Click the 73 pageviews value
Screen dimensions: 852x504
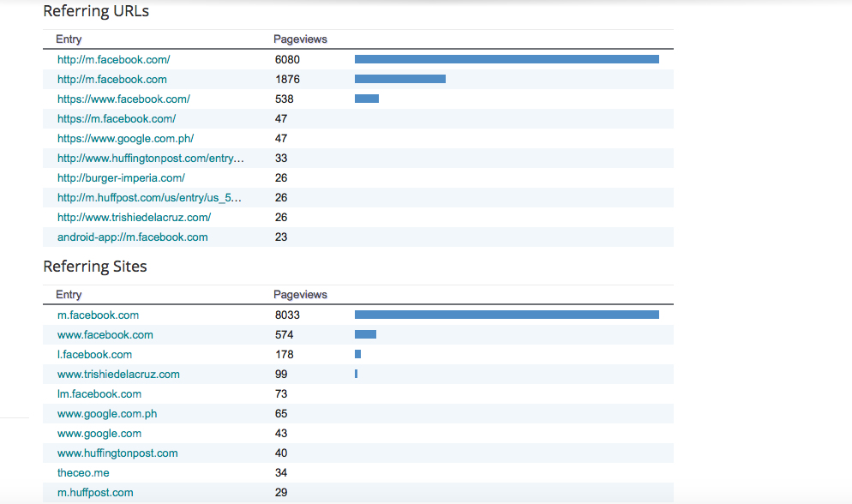pyautogui.click(x=281, y=393)
